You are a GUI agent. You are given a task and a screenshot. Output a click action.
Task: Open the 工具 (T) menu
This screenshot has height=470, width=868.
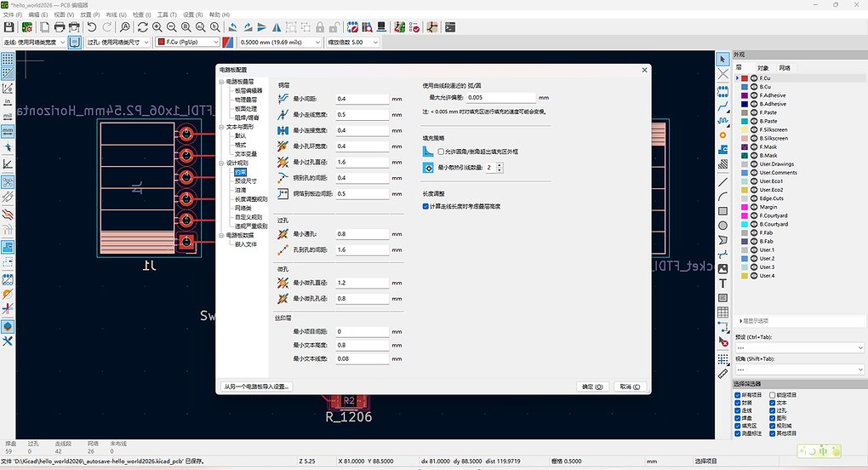click(167, 15)
